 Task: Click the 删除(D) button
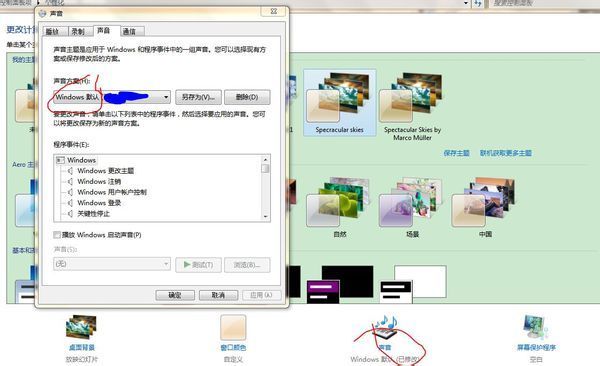(247, 97)
